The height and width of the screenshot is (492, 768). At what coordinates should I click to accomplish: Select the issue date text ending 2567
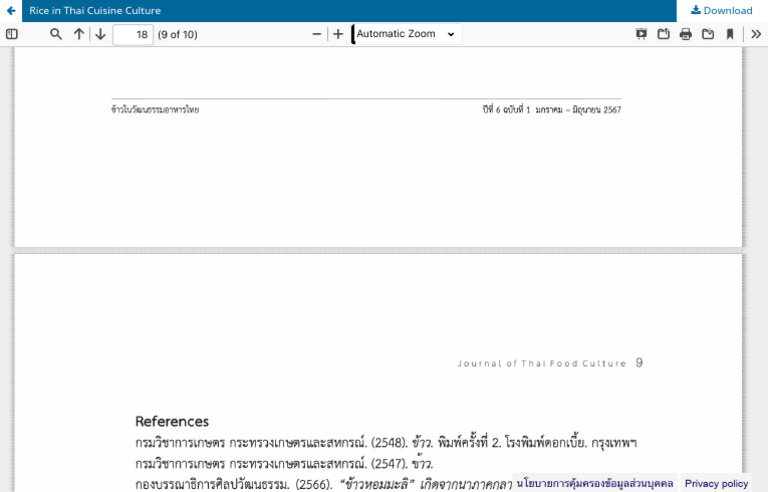[x=552, y=110]
